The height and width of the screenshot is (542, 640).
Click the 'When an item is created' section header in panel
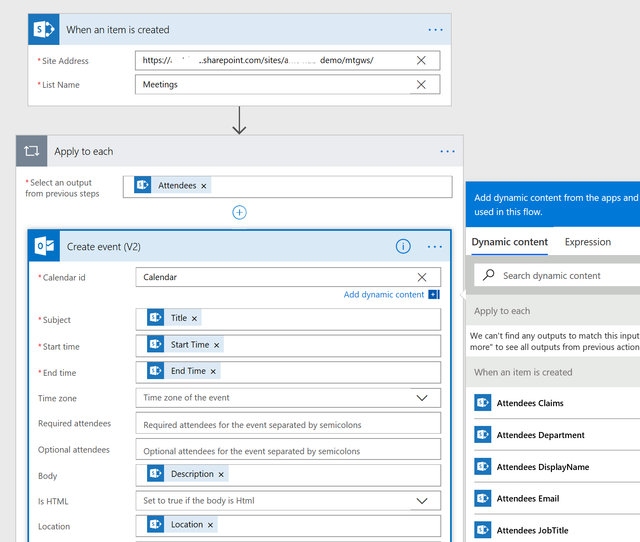click(553, 372)
